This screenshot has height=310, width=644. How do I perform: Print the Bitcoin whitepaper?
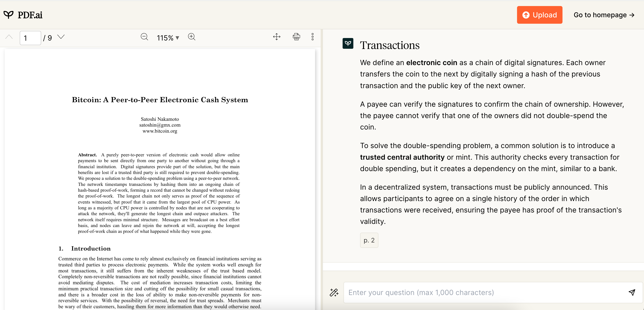pyautogui.click(x=296, y=37)
